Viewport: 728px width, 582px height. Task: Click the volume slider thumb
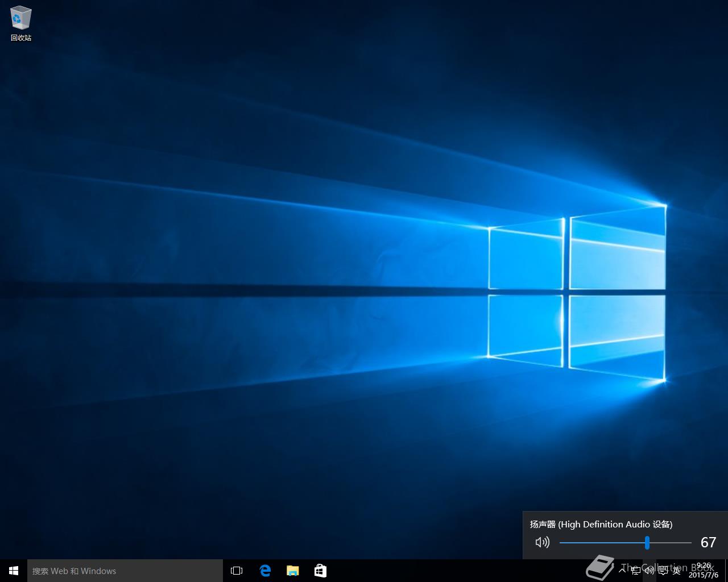point(647,542)
